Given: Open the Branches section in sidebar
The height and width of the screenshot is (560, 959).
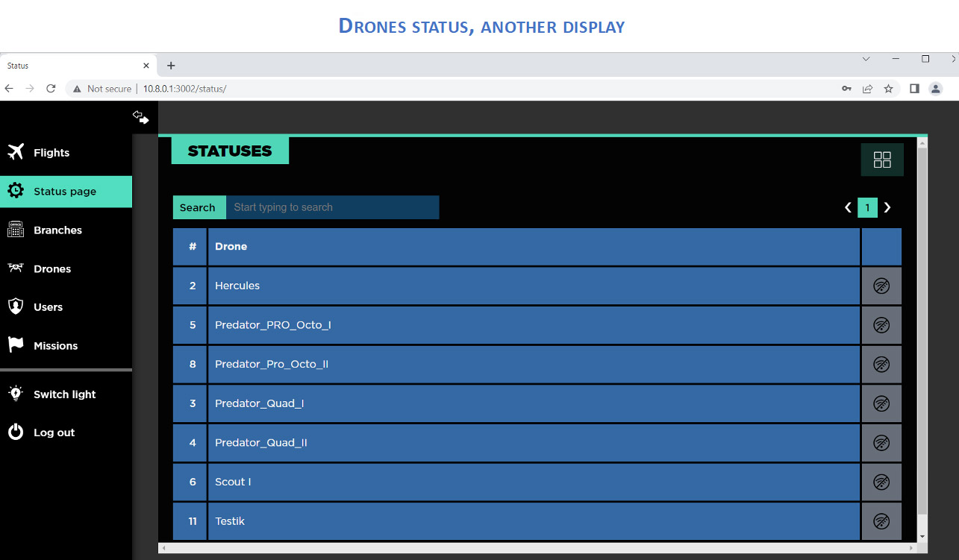Looking at the screenshot, I should click(57, 230).
